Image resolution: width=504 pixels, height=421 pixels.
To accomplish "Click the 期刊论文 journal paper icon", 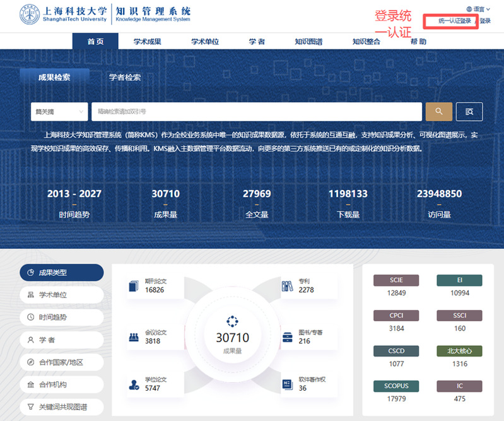I will pos(133,286).
